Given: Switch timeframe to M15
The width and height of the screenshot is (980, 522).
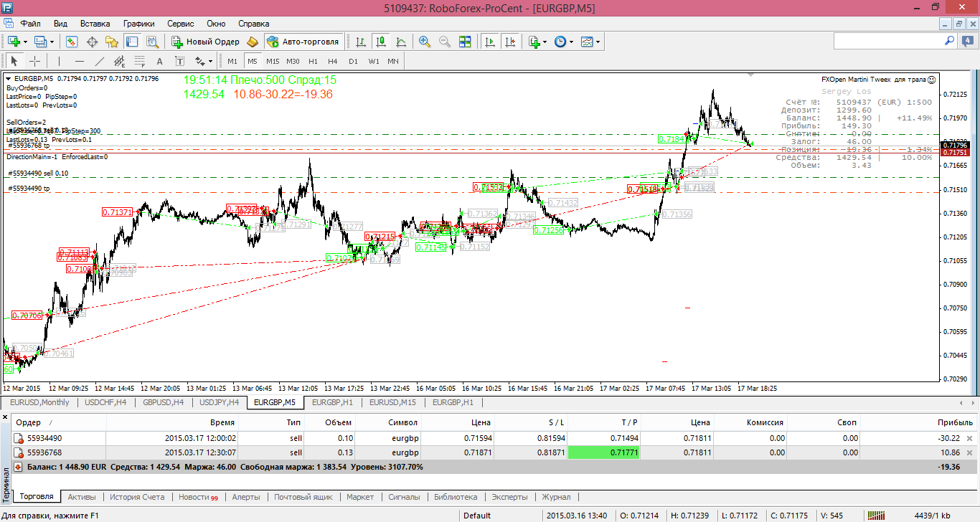Looking at the screenshot, I should 273,61.
